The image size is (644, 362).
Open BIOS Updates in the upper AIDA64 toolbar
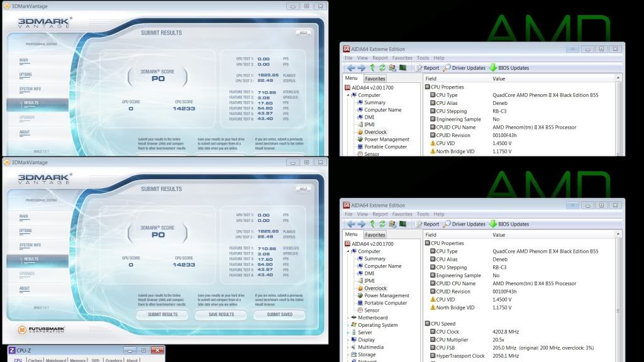pos(509,68)
